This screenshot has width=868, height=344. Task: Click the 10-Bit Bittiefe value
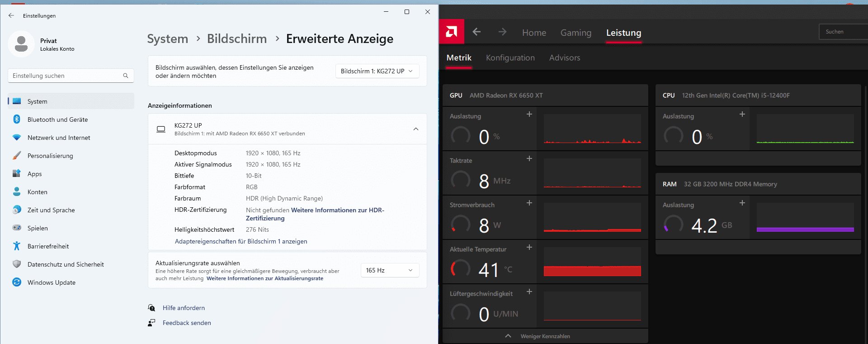click(x=254, y=176)
